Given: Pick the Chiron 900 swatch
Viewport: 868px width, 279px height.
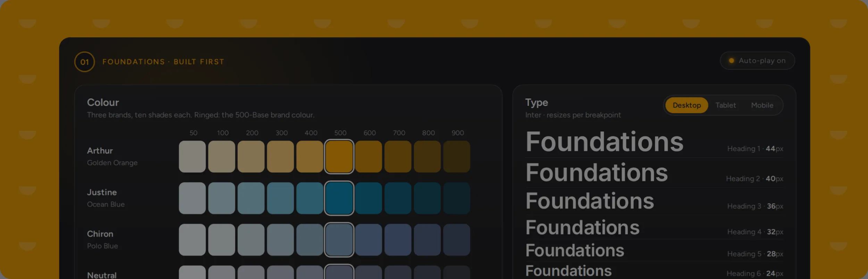Looking at the screenshot, I should [457, 240].
